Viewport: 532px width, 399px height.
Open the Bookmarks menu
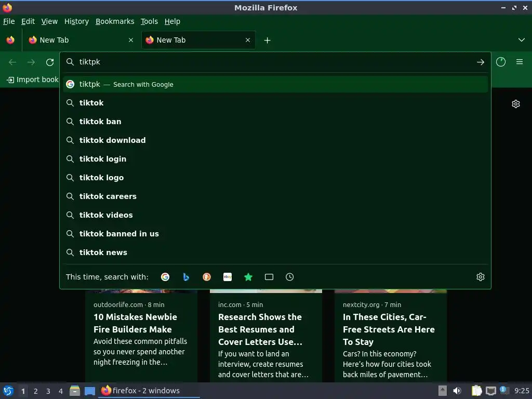[115, 21]
